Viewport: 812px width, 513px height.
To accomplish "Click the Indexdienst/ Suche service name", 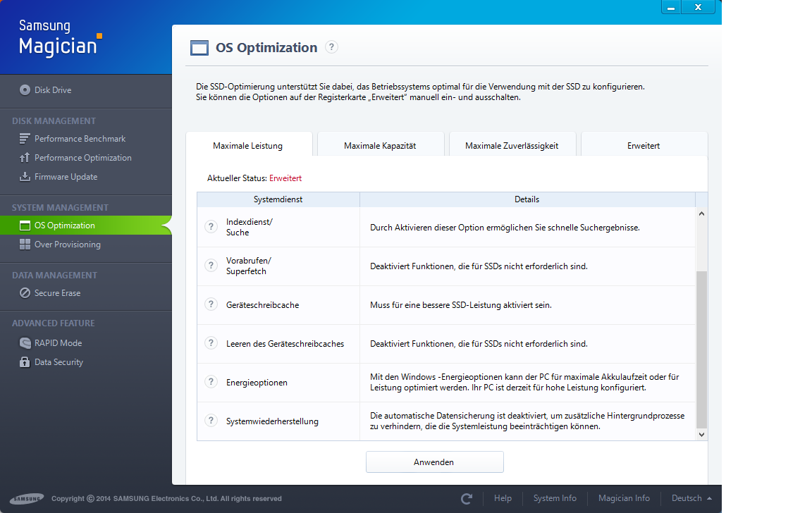I will pyautogui.click(x=250, y=227).
